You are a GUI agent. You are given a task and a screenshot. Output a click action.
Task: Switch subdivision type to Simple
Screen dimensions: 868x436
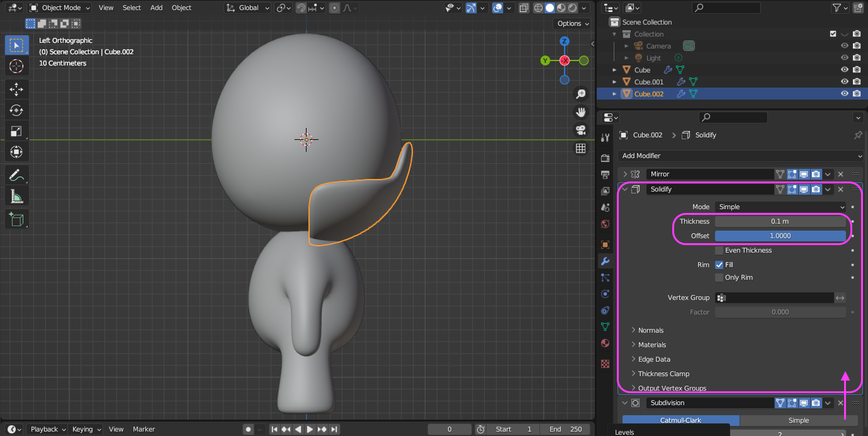point(798,420)
